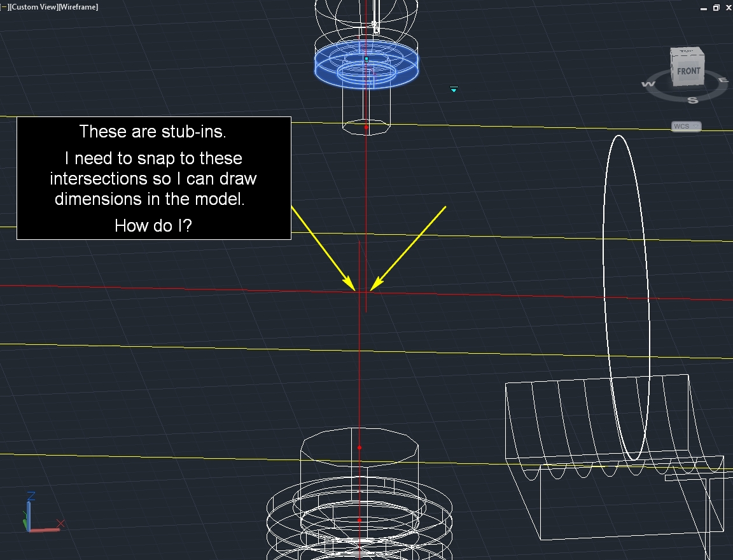Click the cyan annotation marker triangle

click(454, 90)
